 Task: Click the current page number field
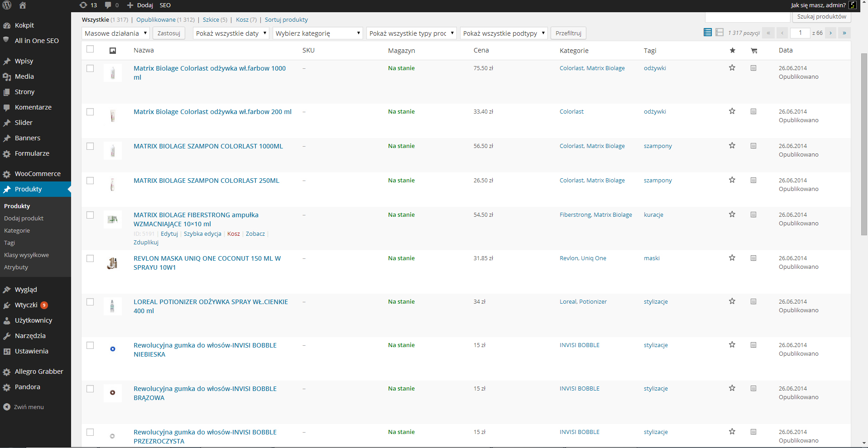point(800,33)
